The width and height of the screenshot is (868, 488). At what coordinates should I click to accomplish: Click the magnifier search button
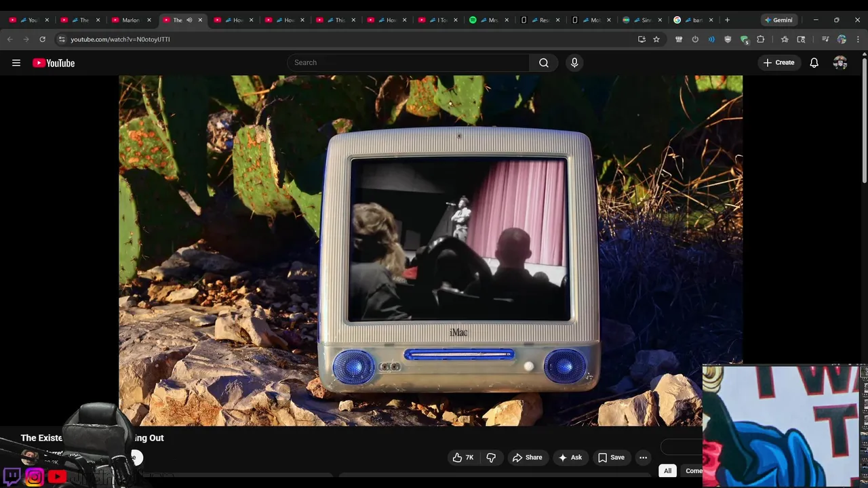(544, 63)
